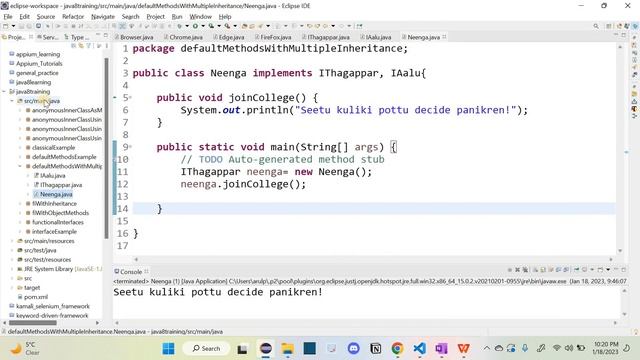Viewport: 640px width, 360px height.
Task: Open the New file dropdown arrow
Action: pyautogui.click(x=13, y=26)
